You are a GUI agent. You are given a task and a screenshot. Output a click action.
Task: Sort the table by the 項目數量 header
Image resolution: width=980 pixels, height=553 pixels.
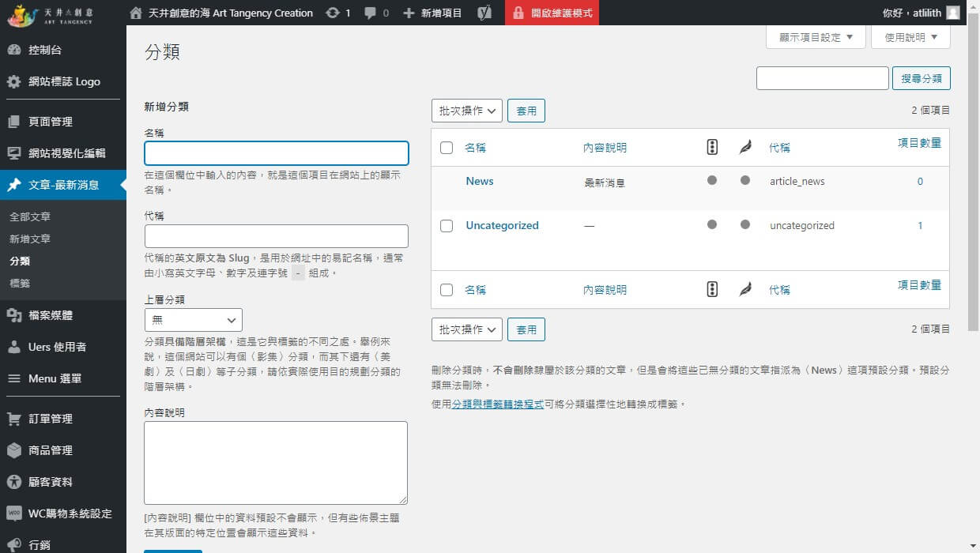pyautogui.click(x=919, y=143)
